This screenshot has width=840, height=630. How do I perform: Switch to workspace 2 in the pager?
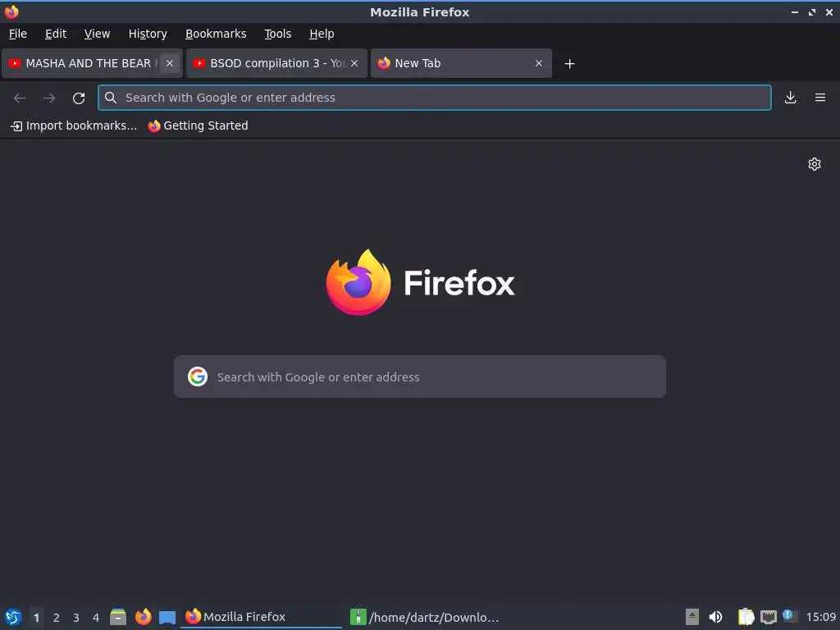(x=57, y=618)
